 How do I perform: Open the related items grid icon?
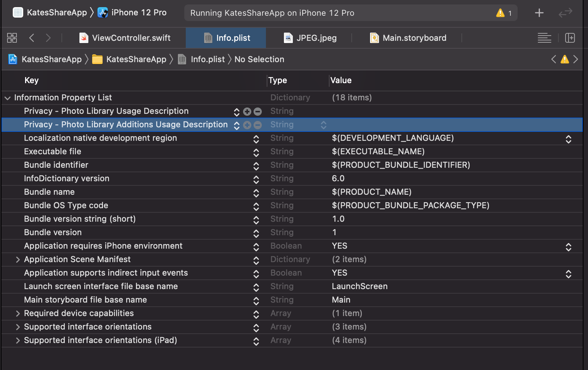point(12,38)
